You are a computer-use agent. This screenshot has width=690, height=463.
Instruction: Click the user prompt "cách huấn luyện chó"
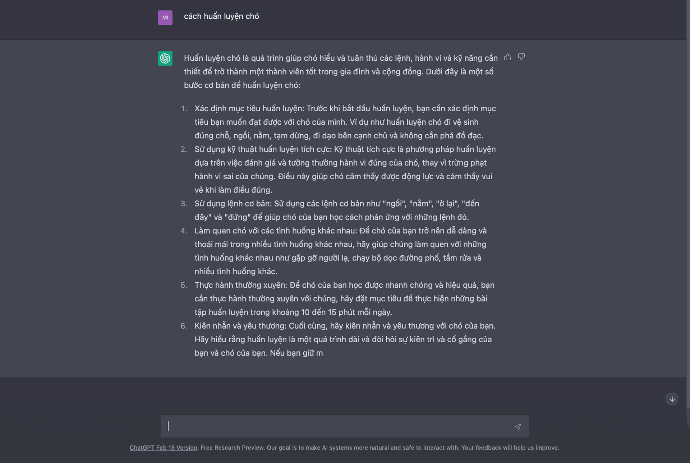[x=221, y=17]
